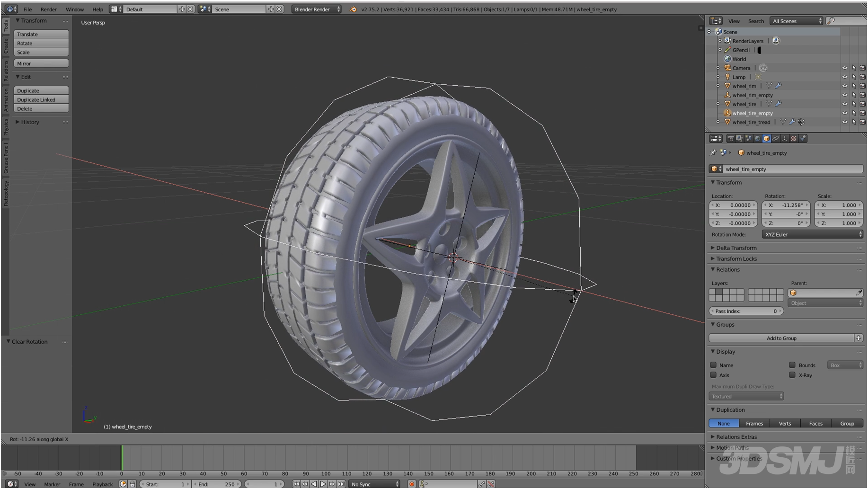
Task: Jump to the timeline start frame
Action: [296, 484]
